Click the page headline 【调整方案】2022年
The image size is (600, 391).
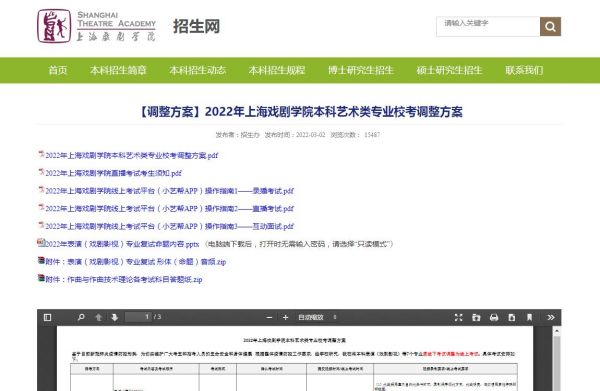[300, 112]
